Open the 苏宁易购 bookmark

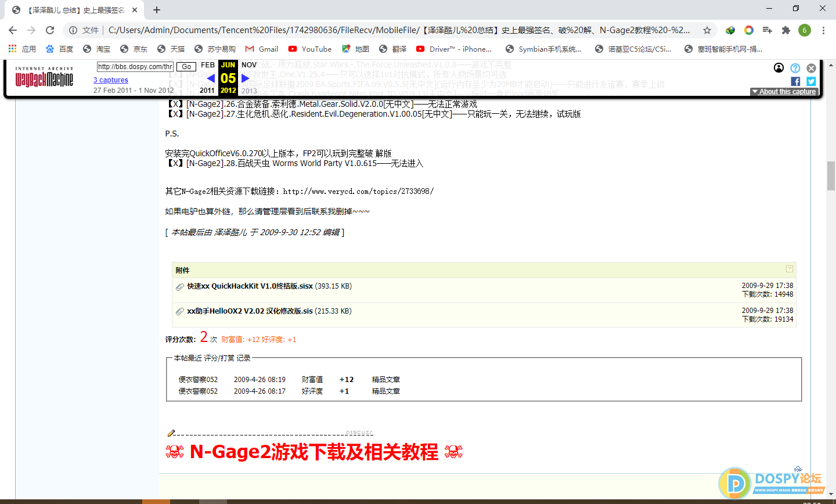pyautogui.click(x=215, y=49)
